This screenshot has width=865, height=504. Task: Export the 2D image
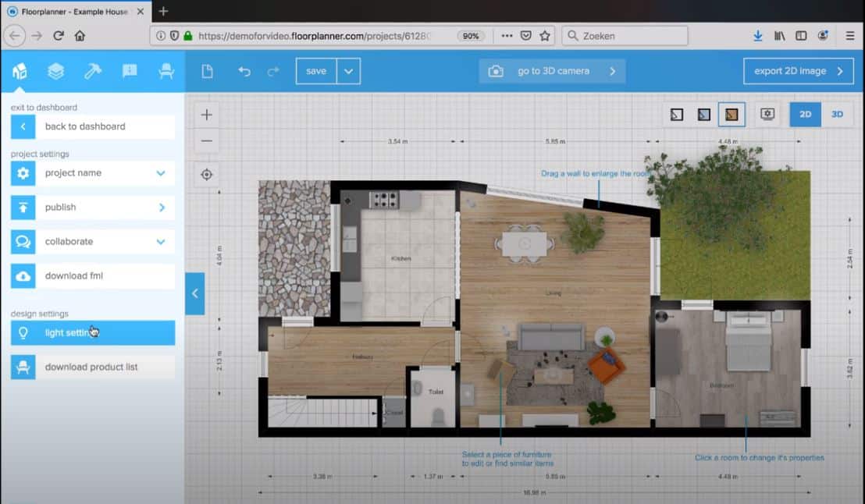[x=798, y=71]
